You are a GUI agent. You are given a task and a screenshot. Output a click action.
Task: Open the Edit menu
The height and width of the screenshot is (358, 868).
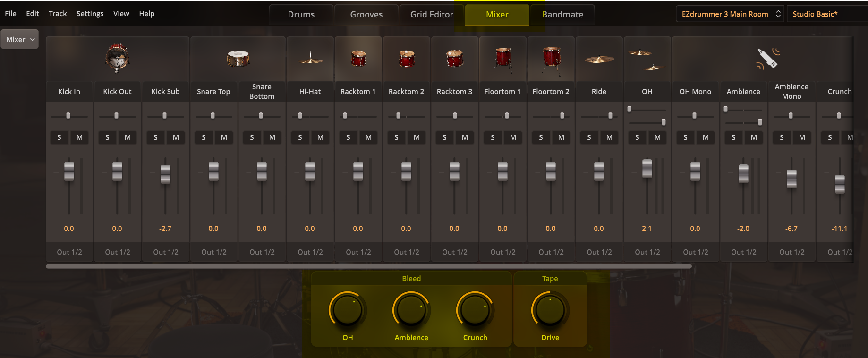click(x=33, y=14)
